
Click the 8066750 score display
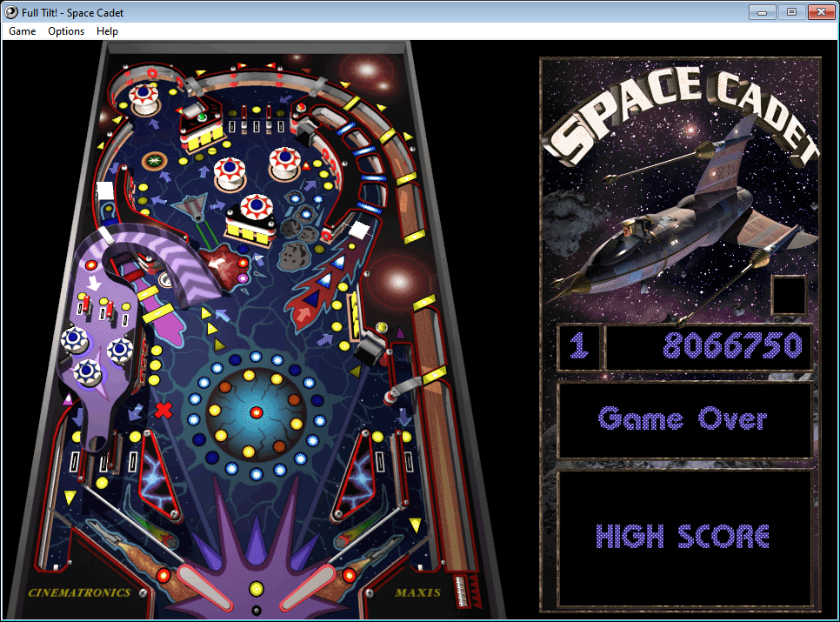708,346
